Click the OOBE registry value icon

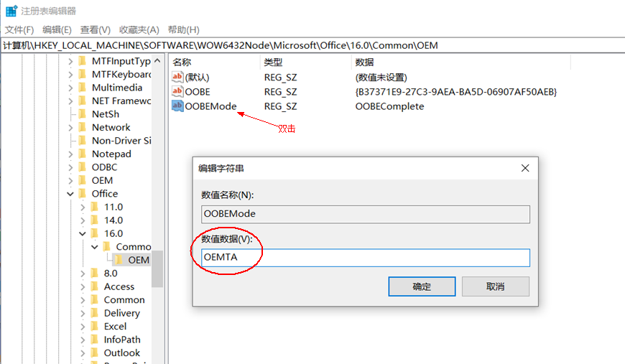click(x=178, y=92)
